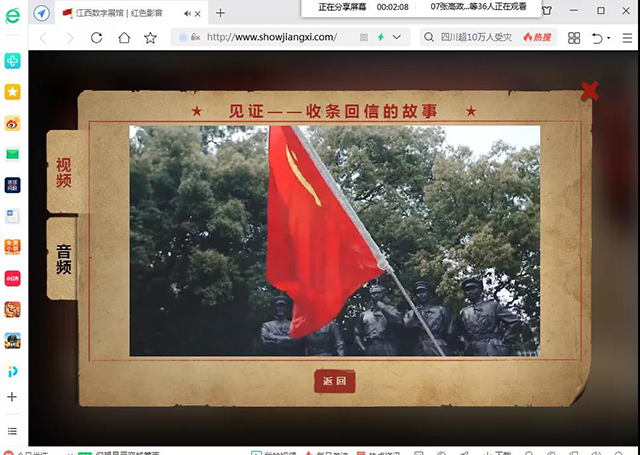
Task: Click the 返回 button
Action: pos(334,381)
